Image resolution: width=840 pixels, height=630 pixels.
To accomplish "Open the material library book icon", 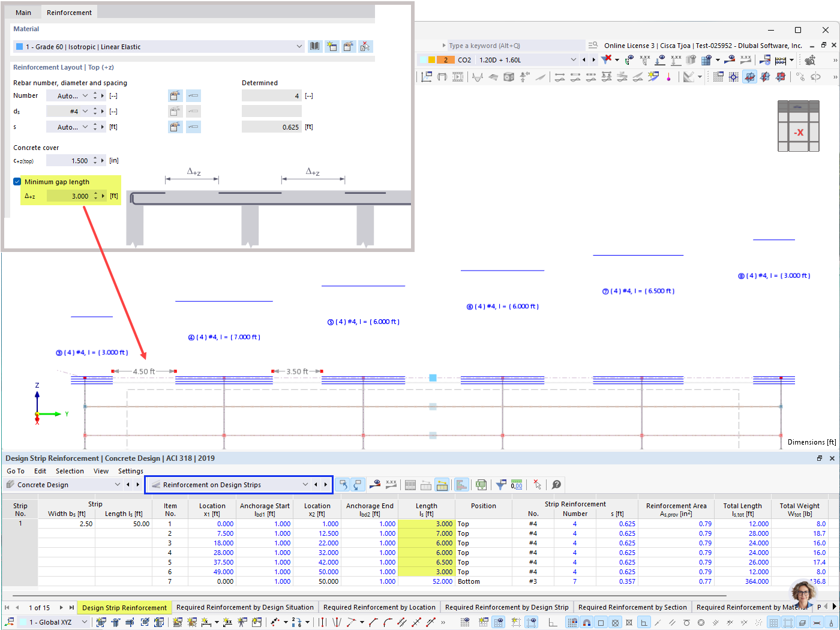I will tap(314, 46).
